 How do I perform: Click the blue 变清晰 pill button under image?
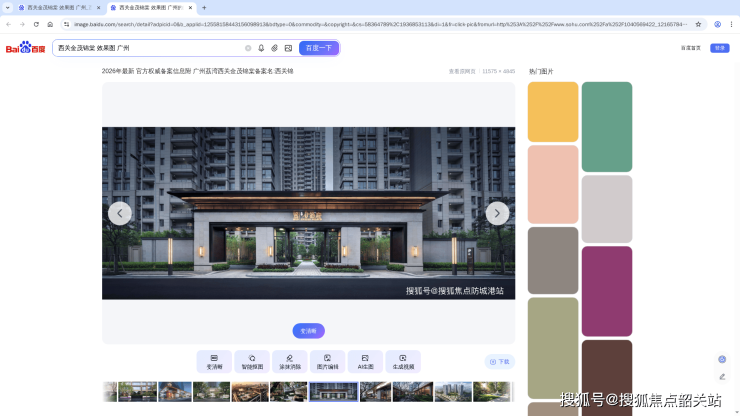tap(309, 331)
